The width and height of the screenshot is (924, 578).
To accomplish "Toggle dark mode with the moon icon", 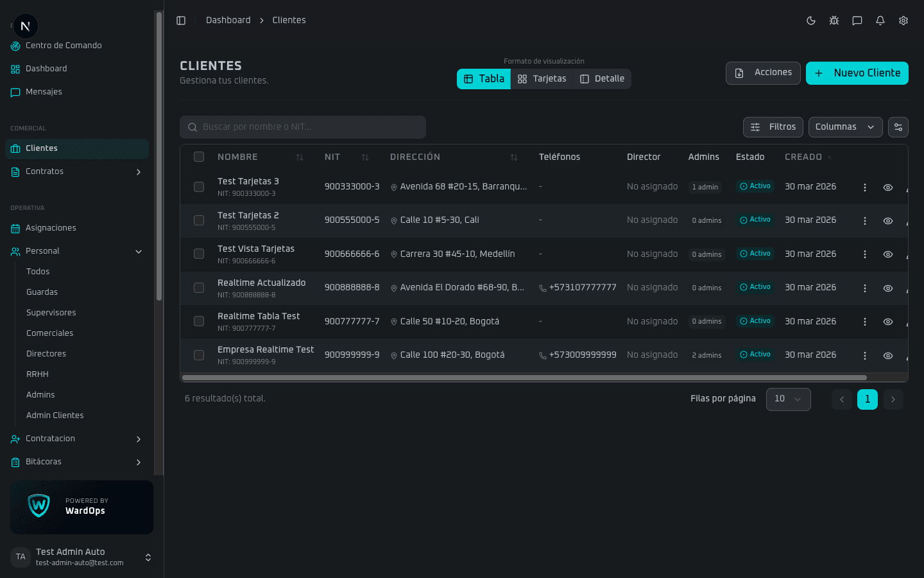I will [x=811, y=21].
